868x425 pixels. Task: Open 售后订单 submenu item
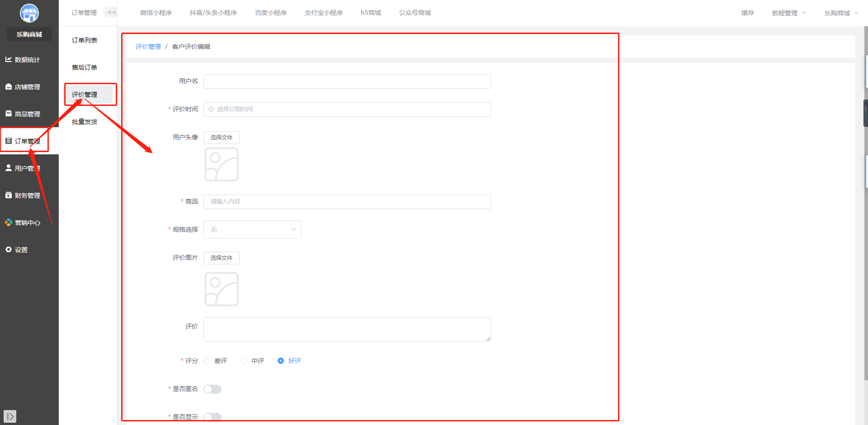85,67
